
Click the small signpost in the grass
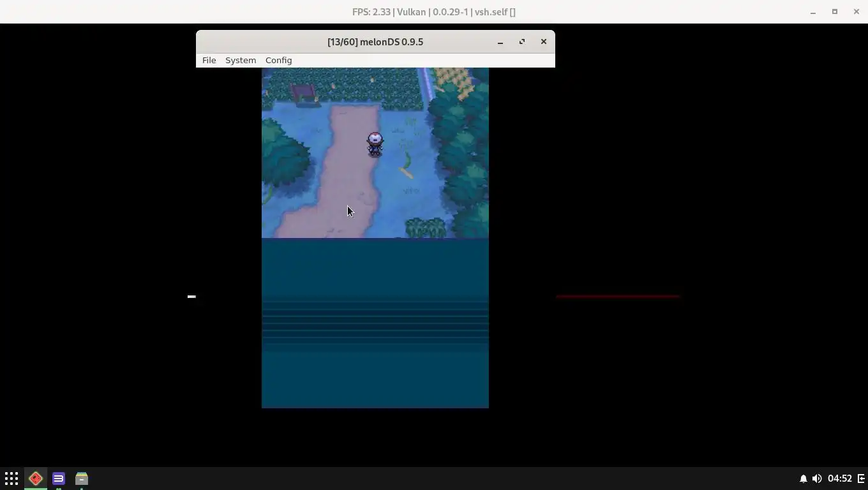pos(304,93)
